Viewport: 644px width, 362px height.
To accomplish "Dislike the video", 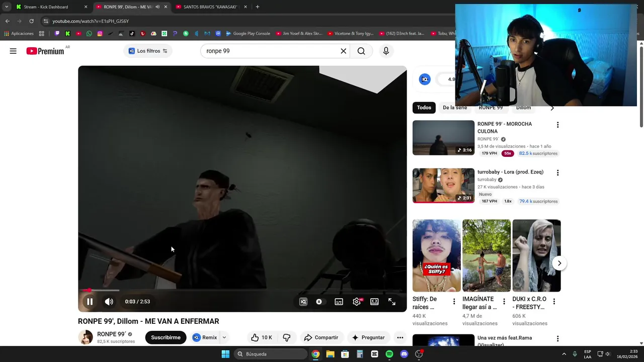I will (x=287, y=337).
